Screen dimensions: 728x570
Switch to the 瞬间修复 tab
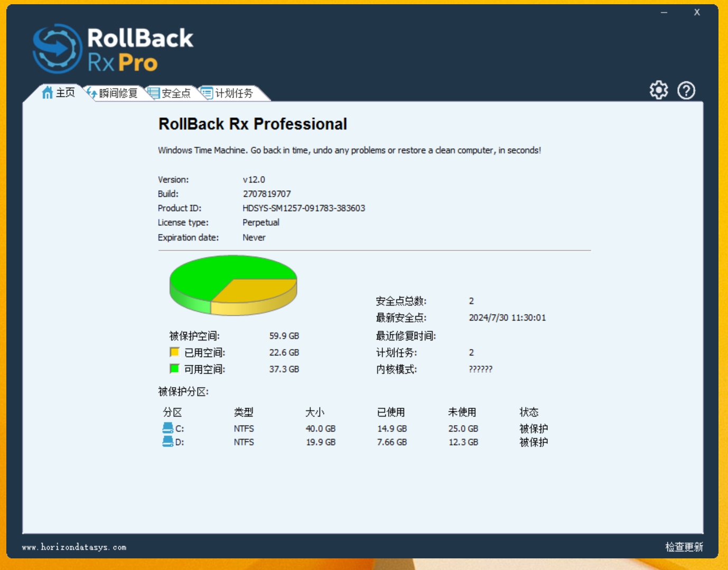point(118,94)
